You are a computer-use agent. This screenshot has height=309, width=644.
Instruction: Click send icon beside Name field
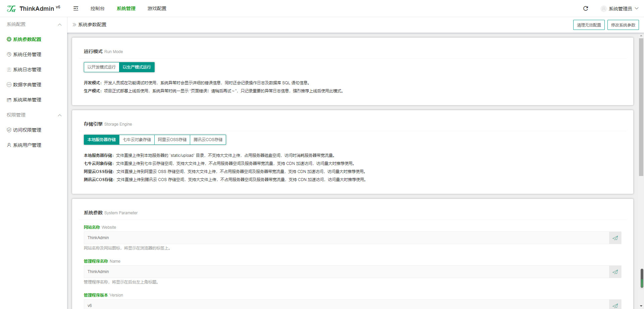(x=615, y=272)
